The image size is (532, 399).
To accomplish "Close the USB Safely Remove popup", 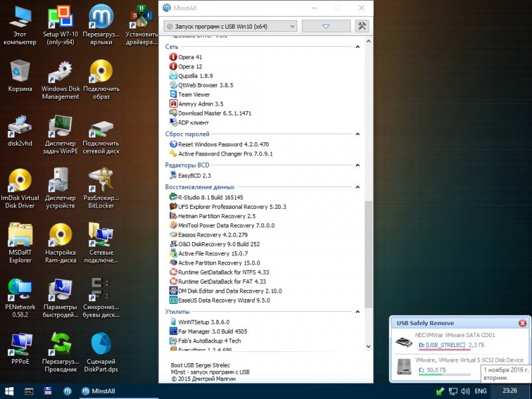I will click(x=522, y=323).
